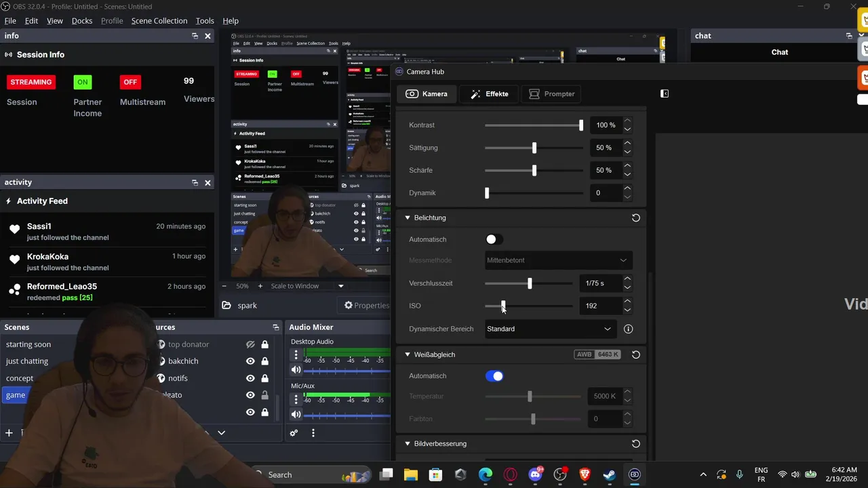868x488 pixels.
Task: Click the green ON Partner Income button
Action: (x=83, y=82)
